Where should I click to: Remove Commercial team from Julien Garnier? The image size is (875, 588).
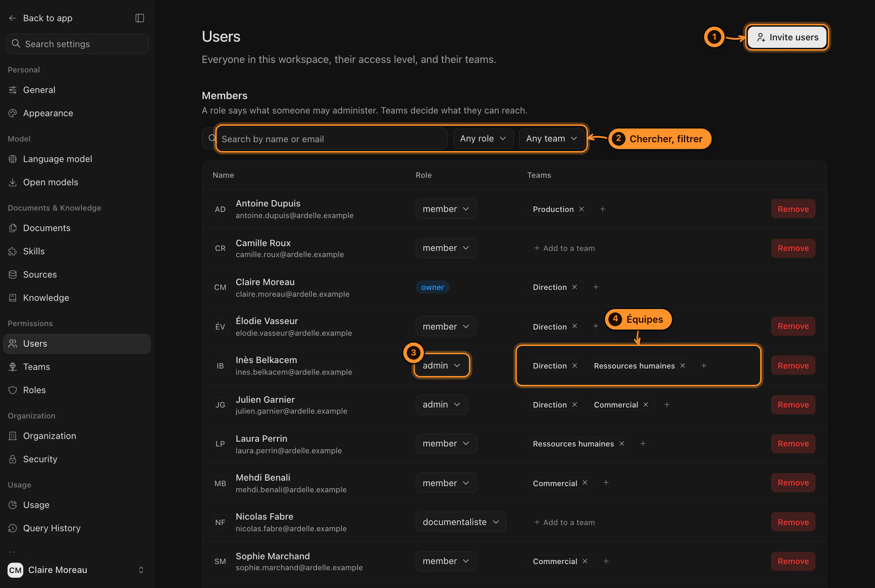(x=646, y=405)
